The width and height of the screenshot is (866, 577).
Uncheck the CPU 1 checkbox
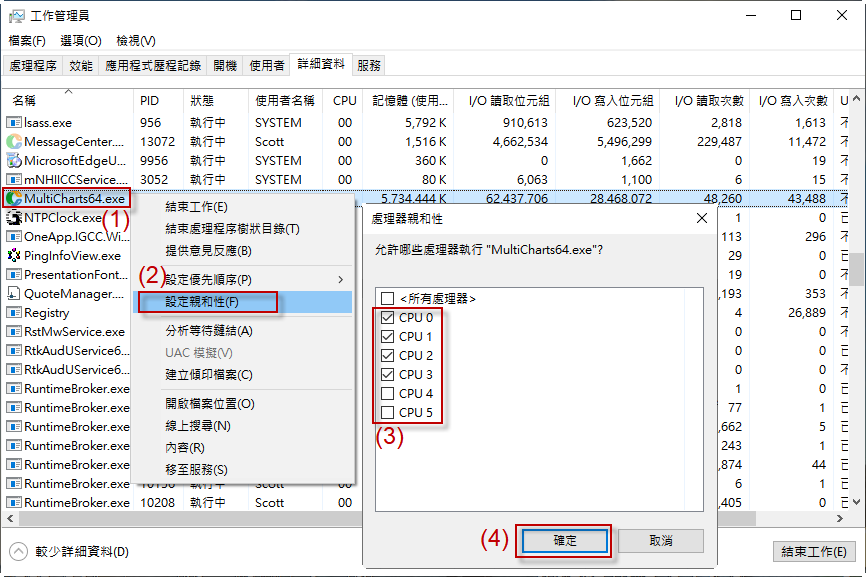click(x=388, y=336)
